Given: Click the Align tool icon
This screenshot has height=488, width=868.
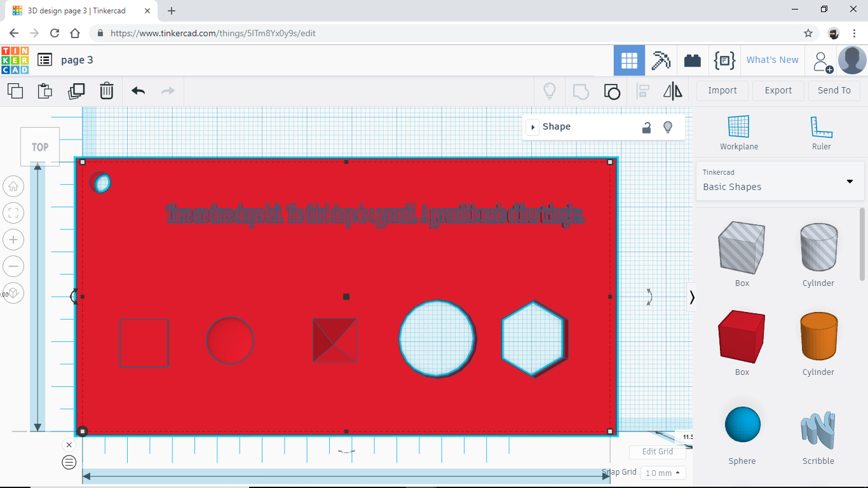Looking at the screenshot, I should coord(642,91).
